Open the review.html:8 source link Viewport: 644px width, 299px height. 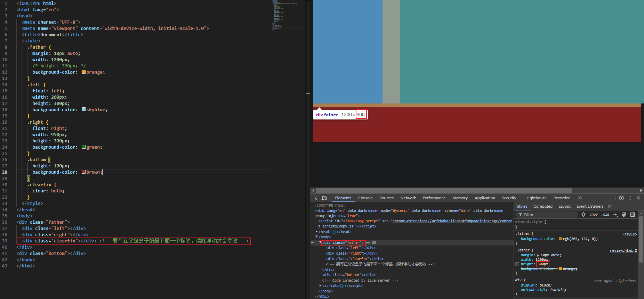tap(623, 250)
